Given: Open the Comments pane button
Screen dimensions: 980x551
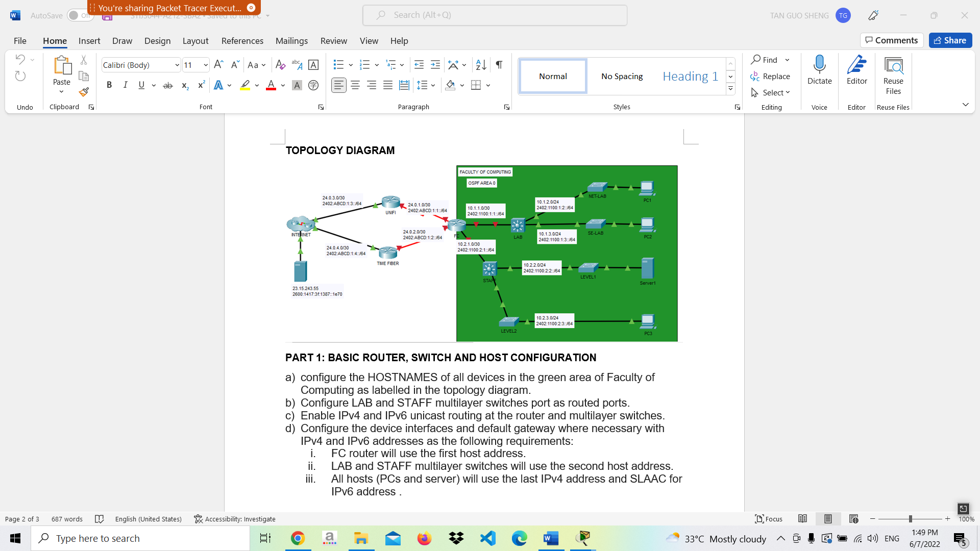Looking at the screenshot, I should 891,40.
